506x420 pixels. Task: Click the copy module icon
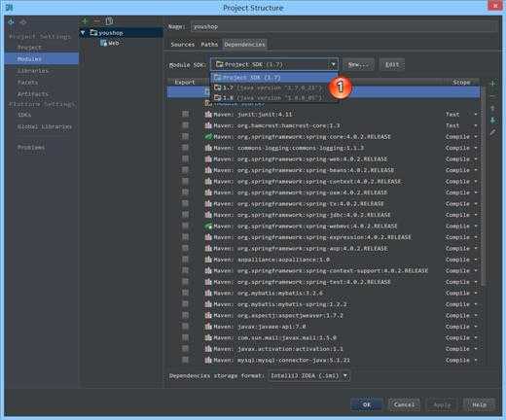pyautogui.click(x=109, y=21)
